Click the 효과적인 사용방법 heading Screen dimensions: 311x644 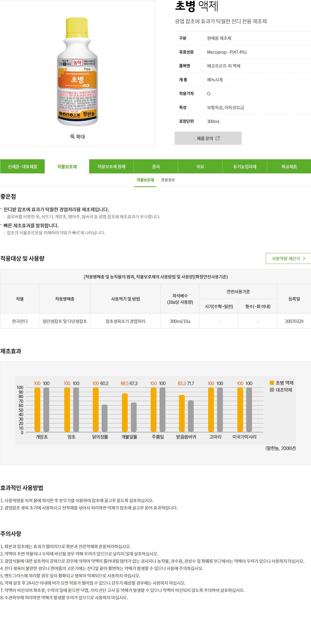click(x=22, y=488)
